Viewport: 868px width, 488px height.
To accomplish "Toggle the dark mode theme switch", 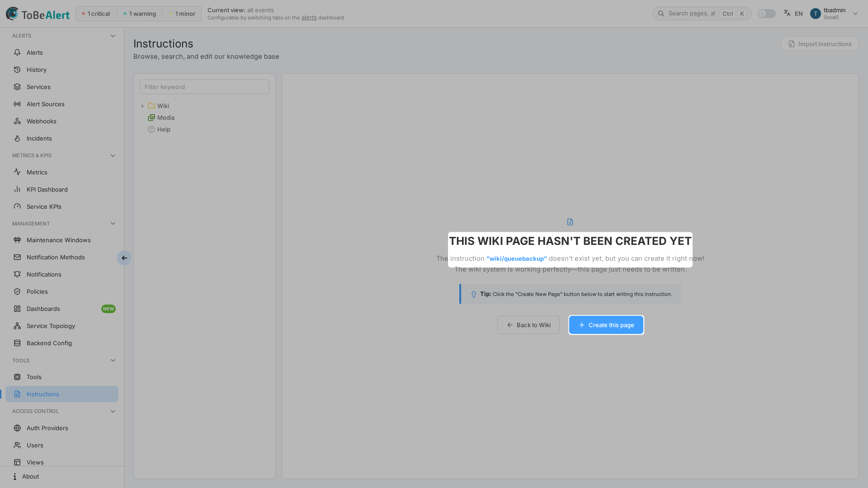I will 766,14.
